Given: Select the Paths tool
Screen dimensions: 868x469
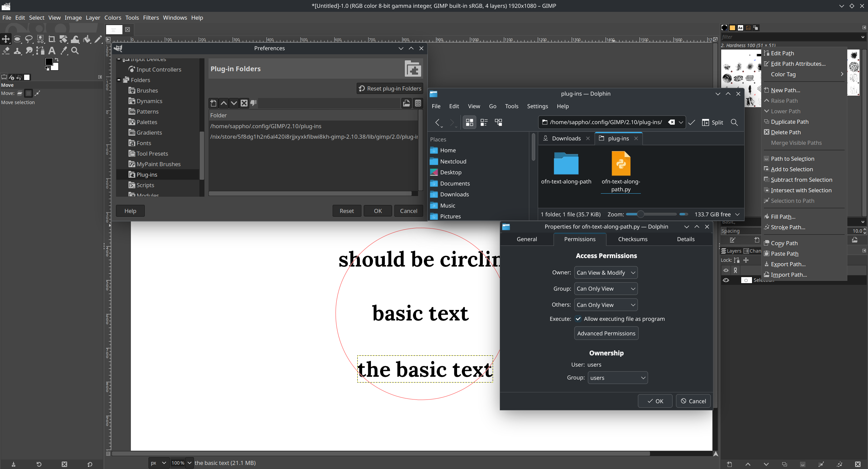Looking at the screenshot, I should click(x=40, y=51).
